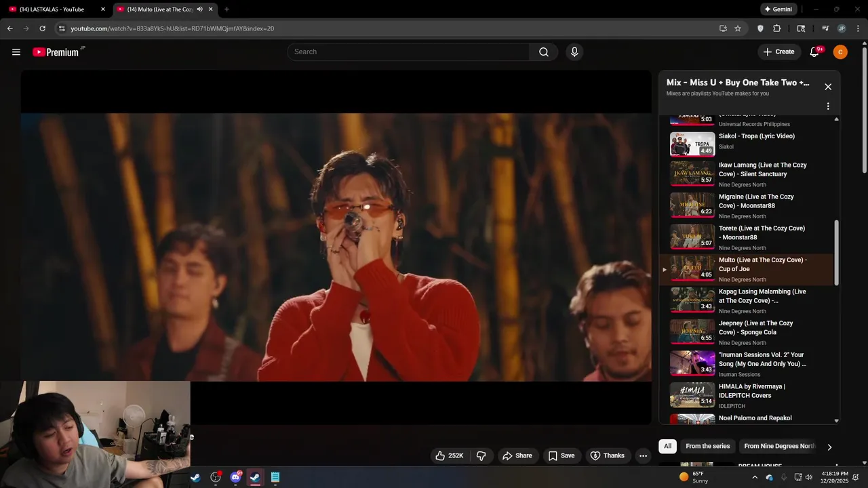Open the 65°F Sunny weather widget

[x=693, y=477]
